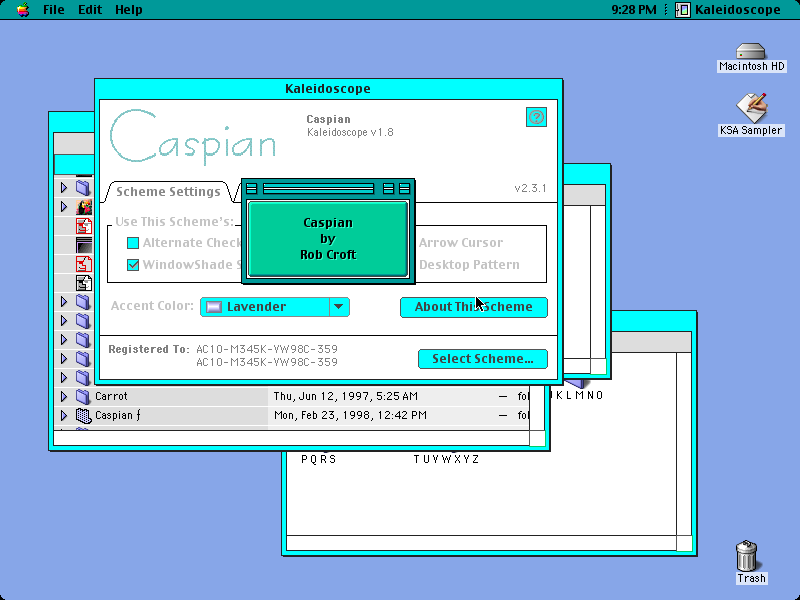Screen dimensions: 800x600
Task: Toggle the Arrow Cursor option
Action: pyautogui.click(x=461, y=243)
